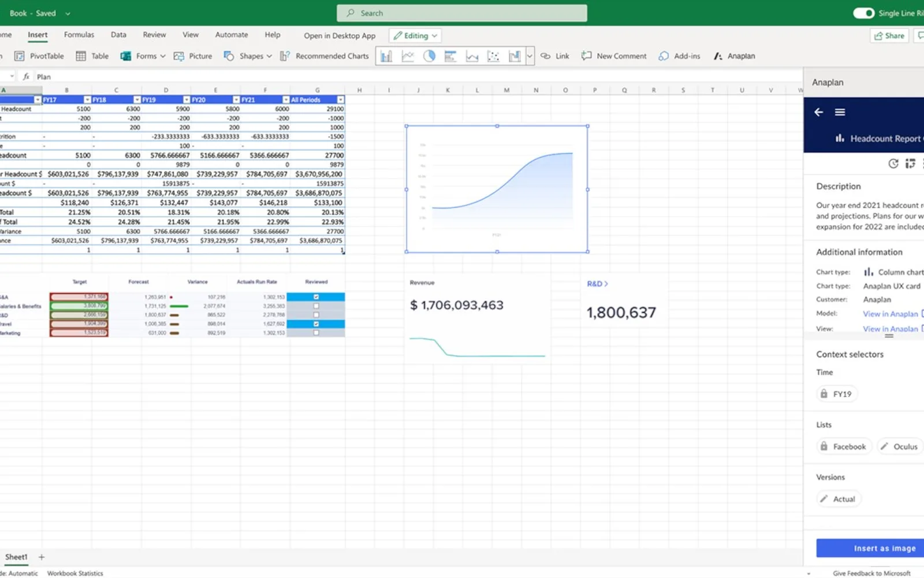The width and height of the screenshot is (924, 578).
Task: Toggle Reviewed checkbox for Salaries & Benefits
Action: pos(316,306)
